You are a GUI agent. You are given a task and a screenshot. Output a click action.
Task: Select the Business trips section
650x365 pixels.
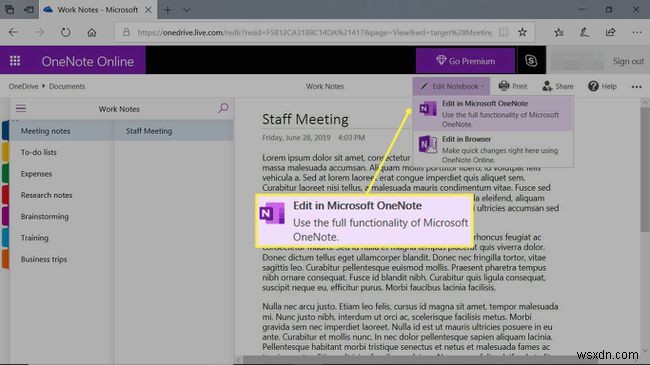[x=61, y=259]
